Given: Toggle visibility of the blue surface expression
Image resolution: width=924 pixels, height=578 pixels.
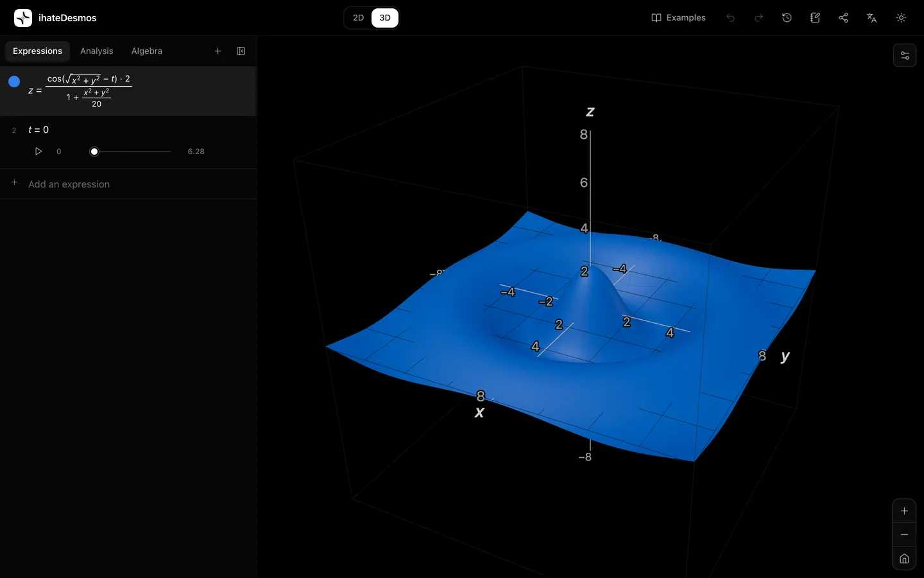Looking at the screenshot, I should (x=14, y=82).
